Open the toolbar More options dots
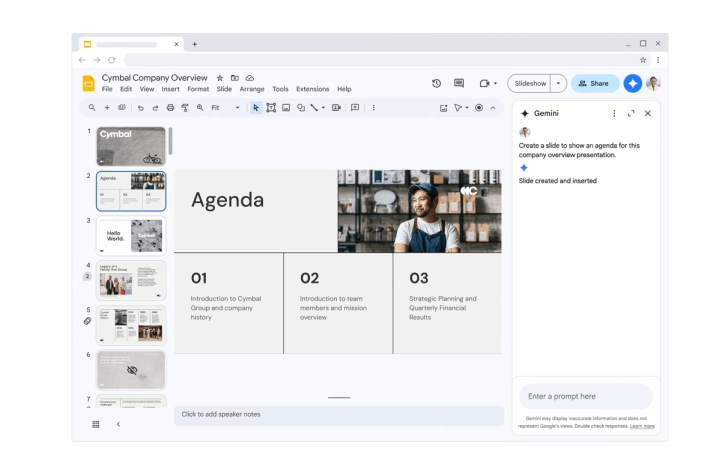The width and height of the screenshot is (728, 467). [374, 108]
